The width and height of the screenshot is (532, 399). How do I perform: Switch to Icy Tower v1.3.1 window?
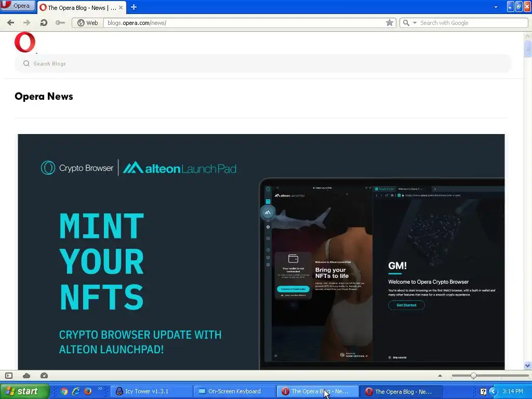tap(151, 391)
